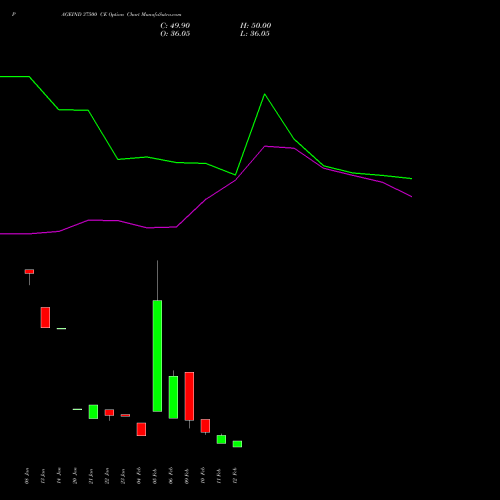
Task: Click the small red 08 Jan candle
Action: click(x=29, y=271)
